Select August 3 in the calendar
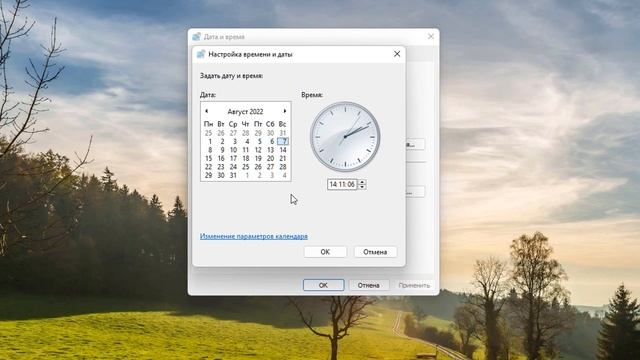The image size is (640, 360). coord(234,141)
